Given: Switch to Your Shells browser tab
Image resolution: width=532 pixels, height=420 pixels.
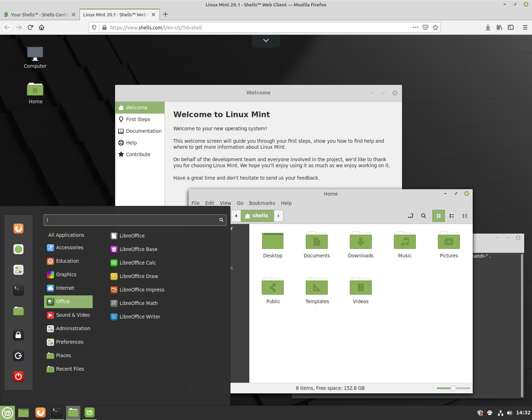Looking at the screenshot, I should click(39, 15).
